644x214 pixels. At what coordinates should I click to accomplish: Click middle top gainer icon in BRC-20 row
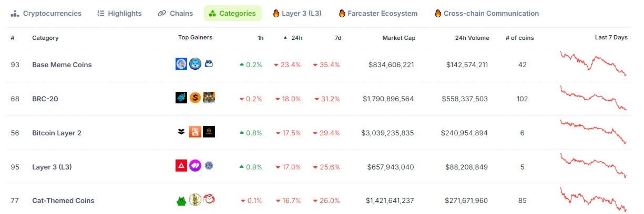coord(195,98)
